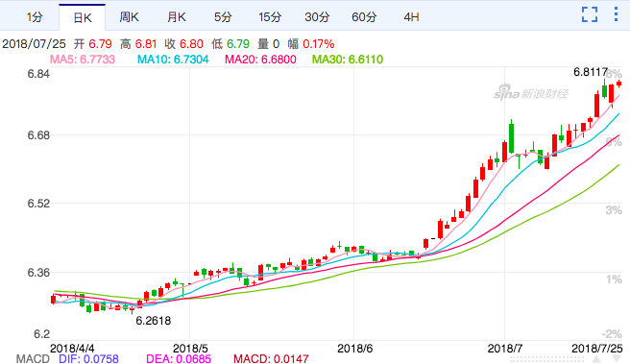Viewport: 630px width, 364px height.
Task: Open the three-dot more options menu
Action: tap(616, 14)
